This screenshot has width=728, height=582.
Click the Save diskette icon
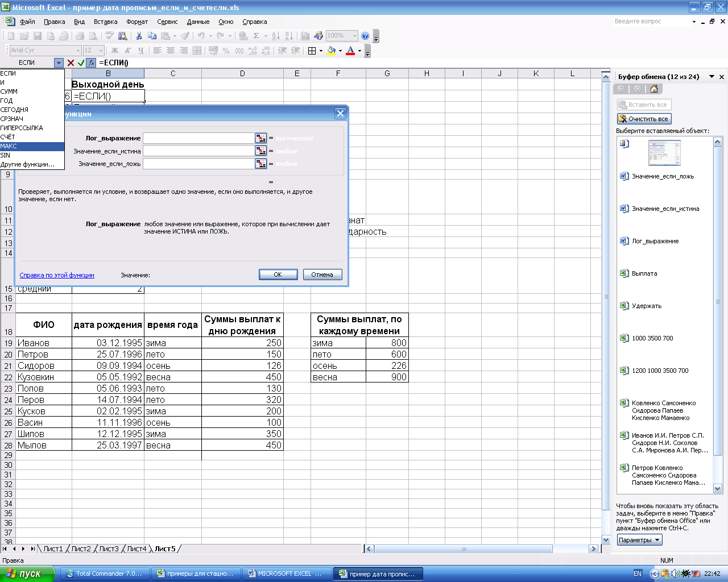[x=38, y=36]
